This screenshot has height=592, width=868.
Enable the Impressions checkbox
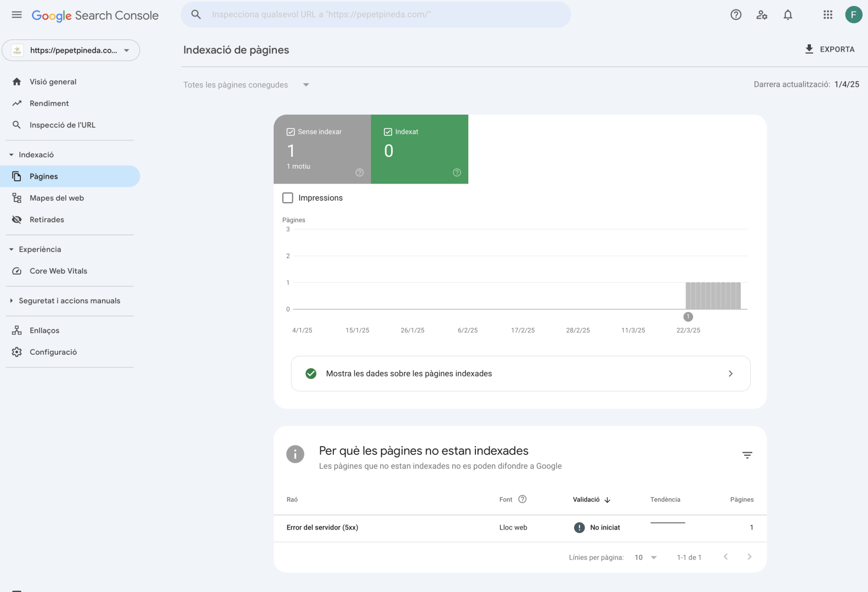(x=288, y=198)
